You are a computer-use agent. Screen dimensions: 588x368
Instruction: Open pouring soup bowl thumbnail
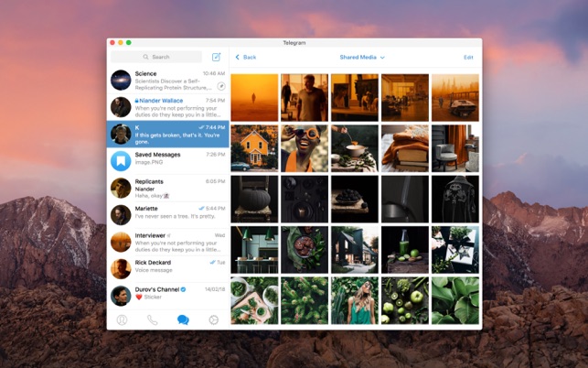click(x=355, y=148)
